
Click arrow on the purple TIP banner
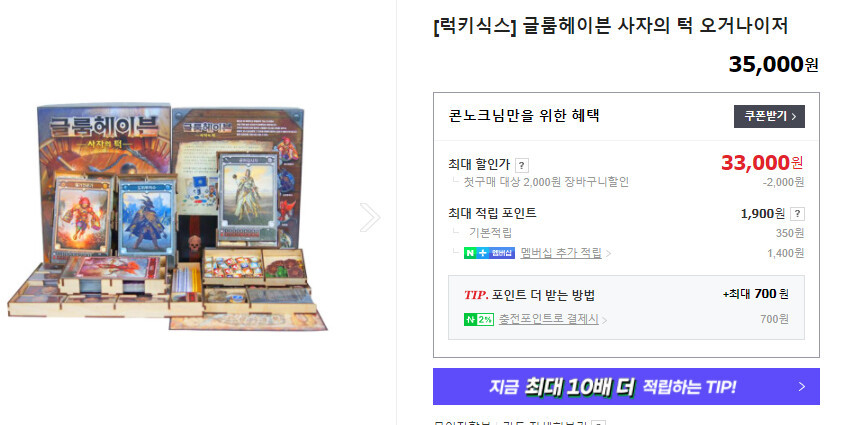click(x=802, y=387)
